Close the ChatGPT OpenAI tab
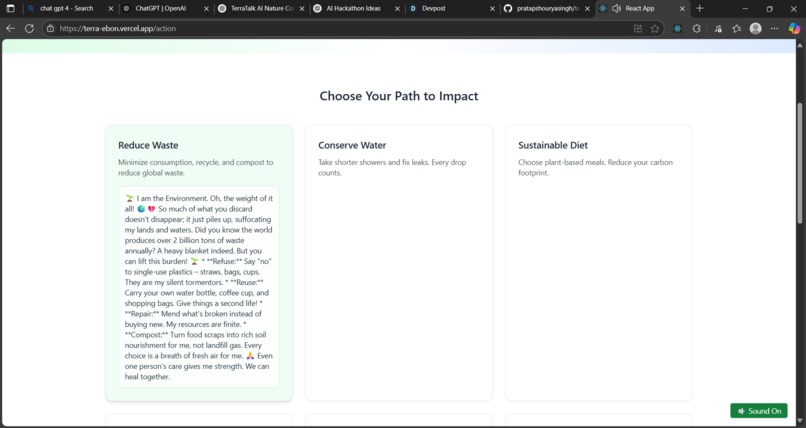The image size is (806, 428). 207,9
